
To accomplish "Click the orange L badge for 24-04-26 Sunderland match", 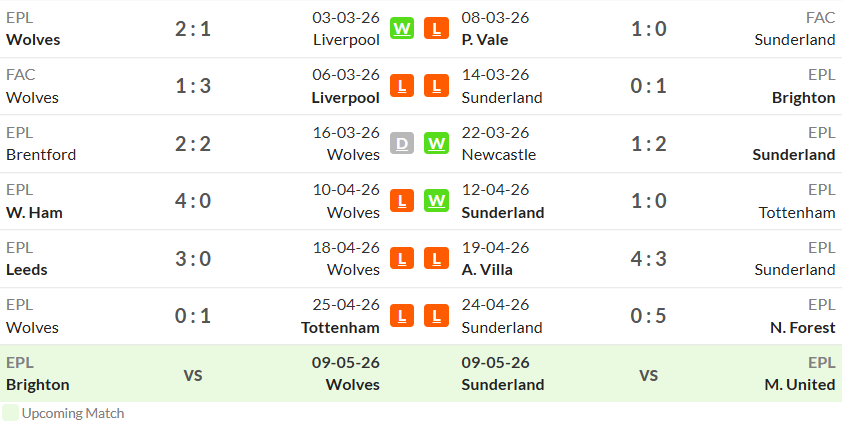I will click(436, 316).
